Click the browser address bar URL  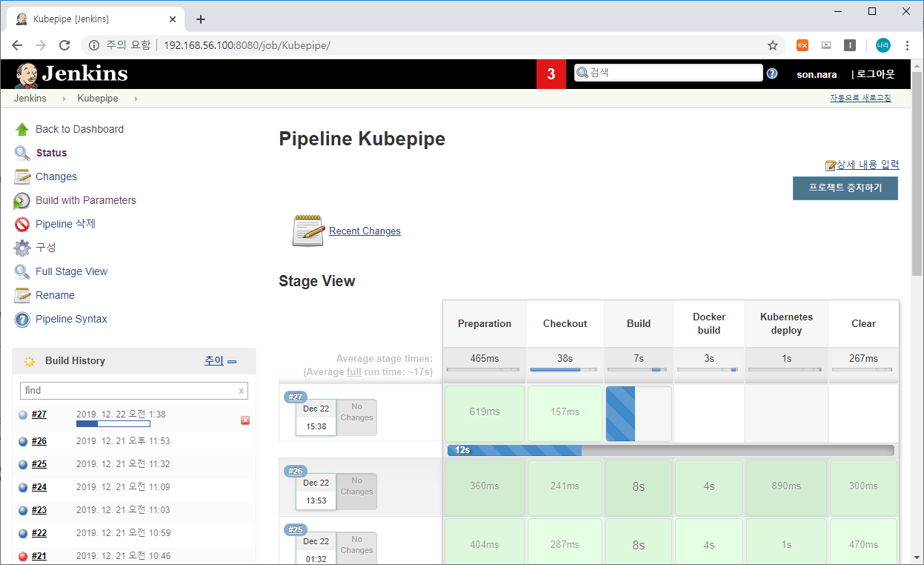247,45
